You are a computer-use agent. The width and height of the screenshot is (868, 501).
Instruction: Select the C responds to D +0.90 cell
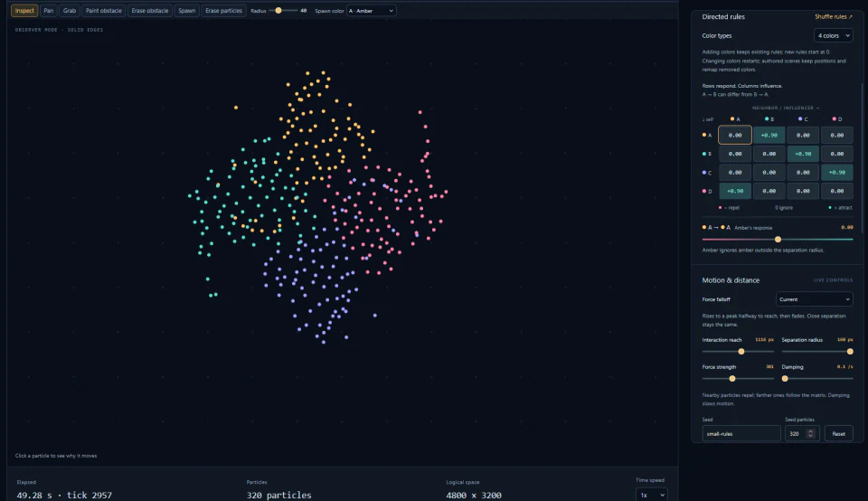pyautogui.click(x=837, y=172)
